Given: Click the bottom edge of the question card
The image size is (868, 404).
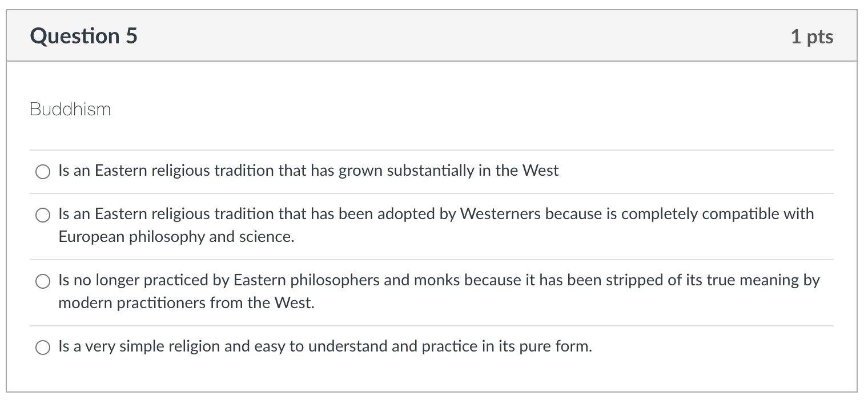Looking at the screenshot, I should point(434,393).
